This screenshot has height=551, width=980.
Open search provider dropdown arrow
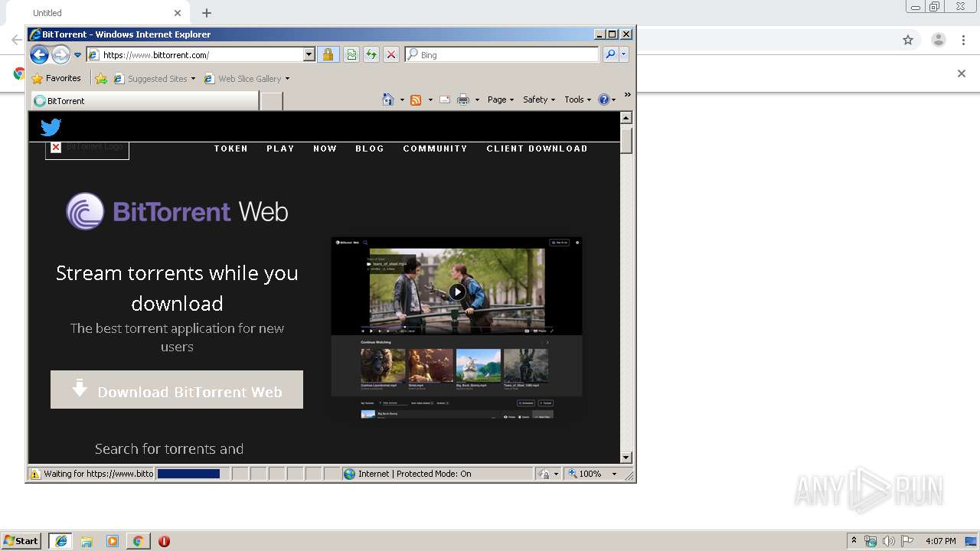(x=624, y=55)
